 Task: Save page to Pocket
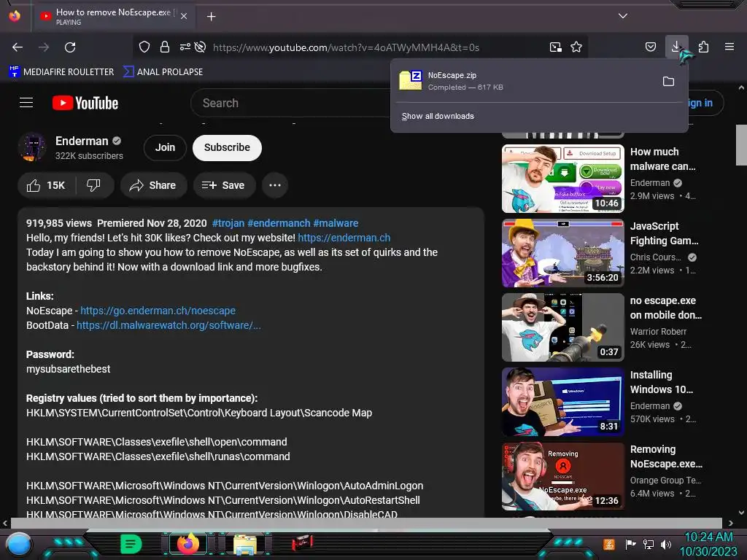650,47
